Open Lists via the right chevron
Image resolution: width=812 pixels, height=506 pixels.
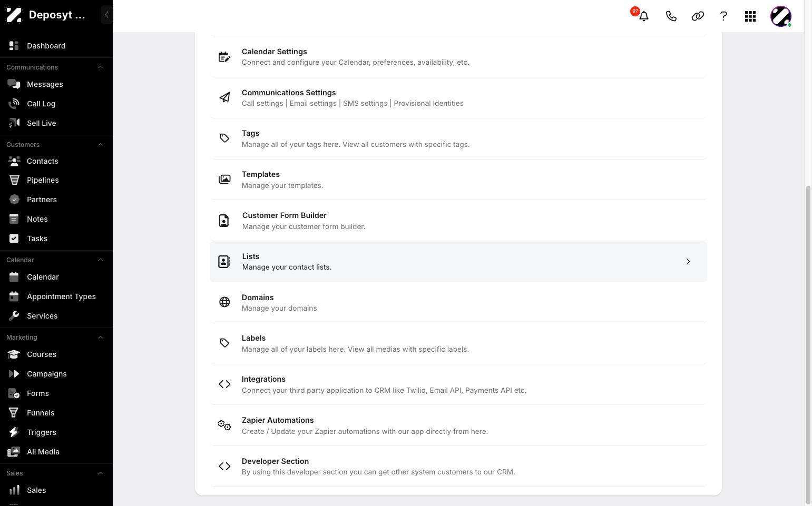click(688, 262)
